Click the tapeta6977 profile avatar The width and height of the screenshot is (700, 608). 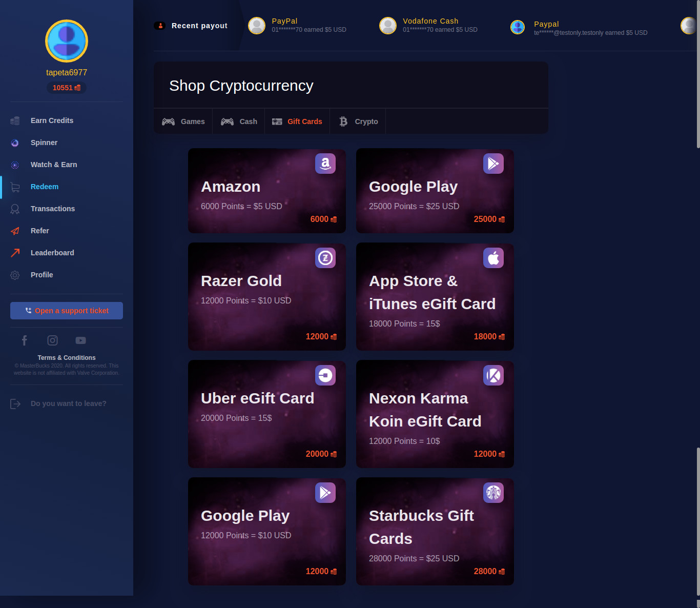[67, 41]
